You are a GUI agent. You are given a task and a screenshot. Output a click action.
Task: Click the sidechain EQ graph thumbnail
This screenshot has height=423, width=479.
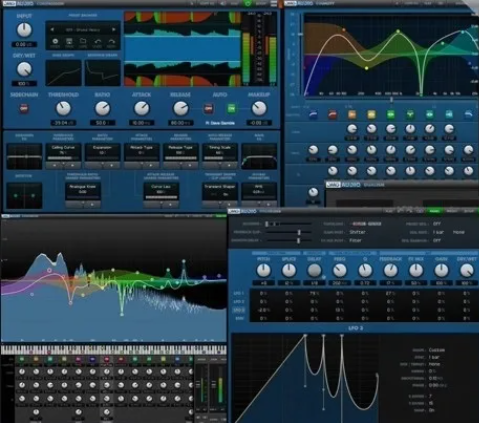[24, 156]
